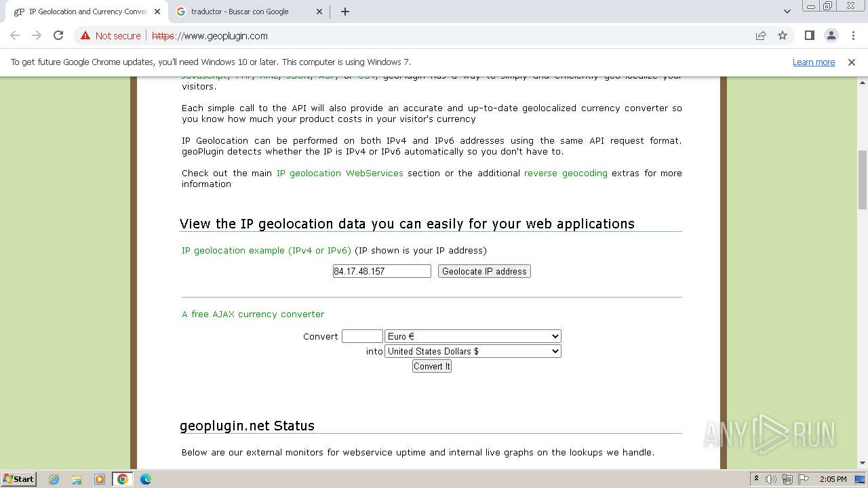Show hidden system tray icons

click(756, 479)
